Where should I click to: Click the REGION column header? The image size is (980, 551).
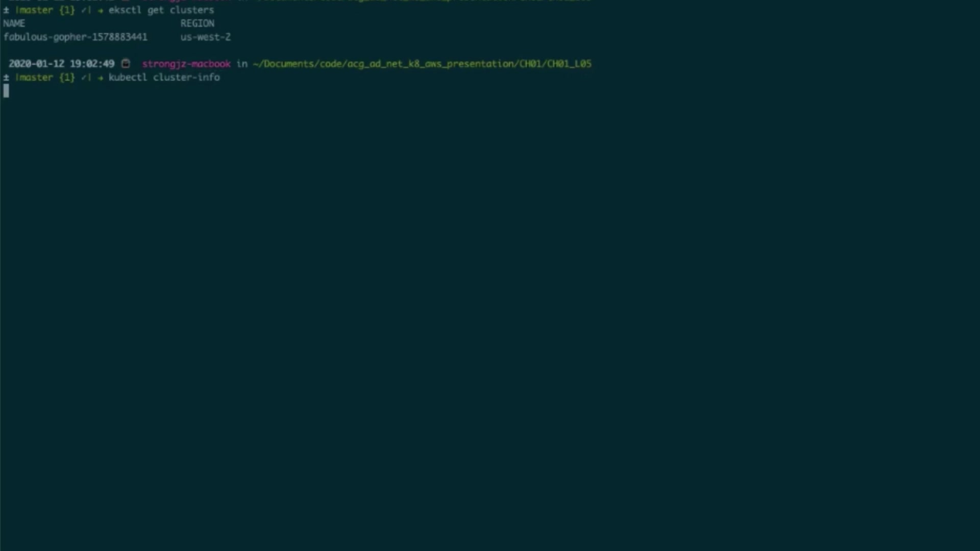tap(197, 23)
